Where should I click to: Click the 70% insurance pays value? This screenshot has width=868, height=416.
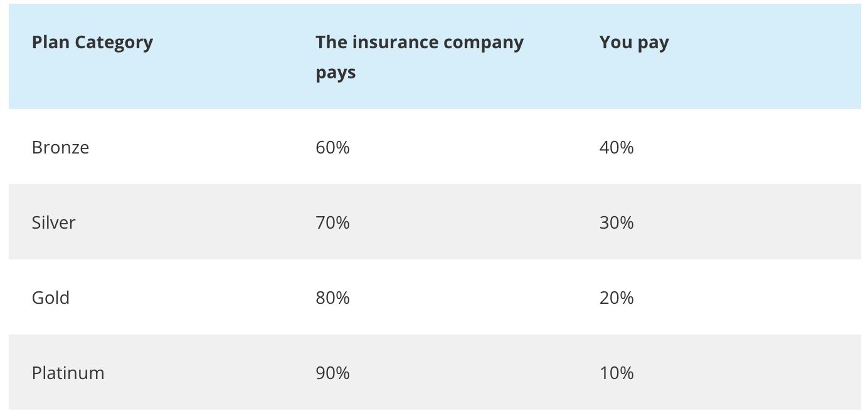[333, 222]
